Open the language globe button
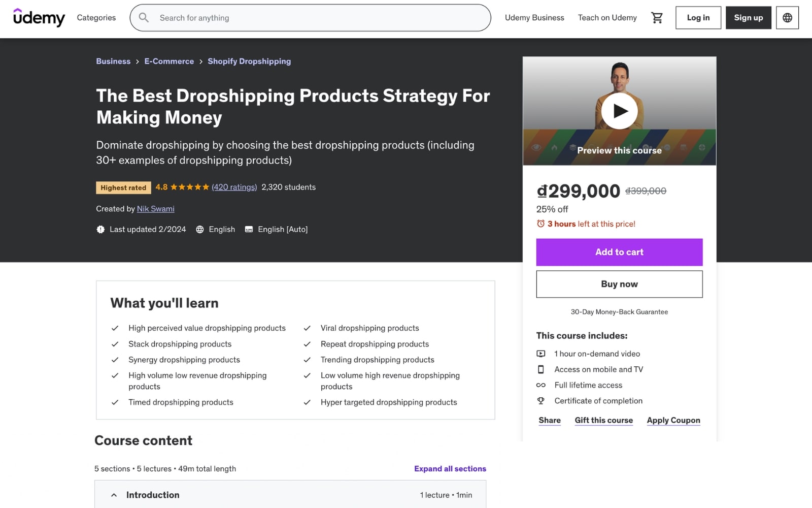 click(787, 18)
